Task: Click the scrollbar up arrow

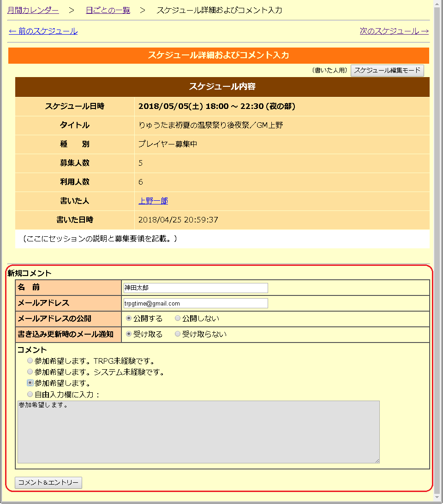Action: coord(437,4)
